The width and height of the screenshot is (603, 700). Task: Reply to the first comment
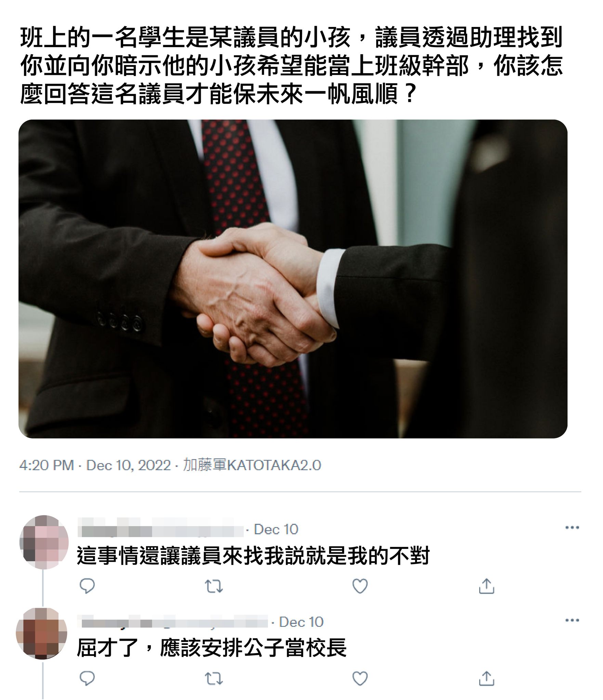[x=87, y=586]
